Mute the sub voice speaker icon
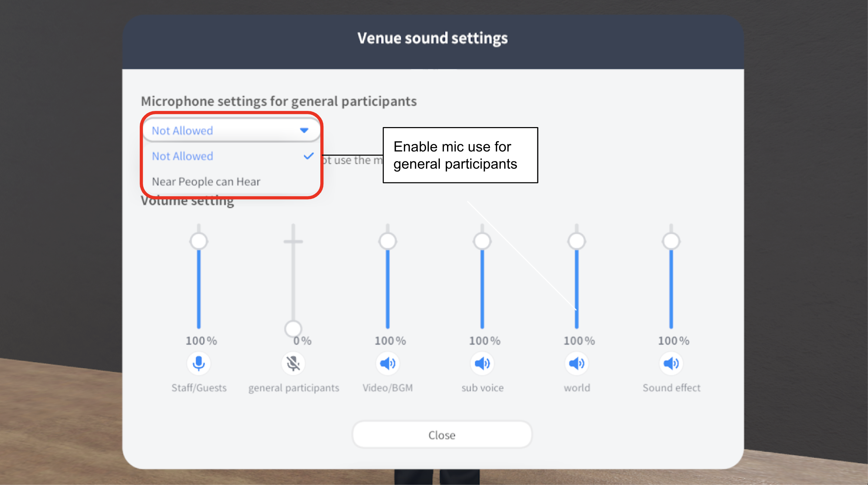Viewport: 868px width, 485px height. (x=482, y=363)
